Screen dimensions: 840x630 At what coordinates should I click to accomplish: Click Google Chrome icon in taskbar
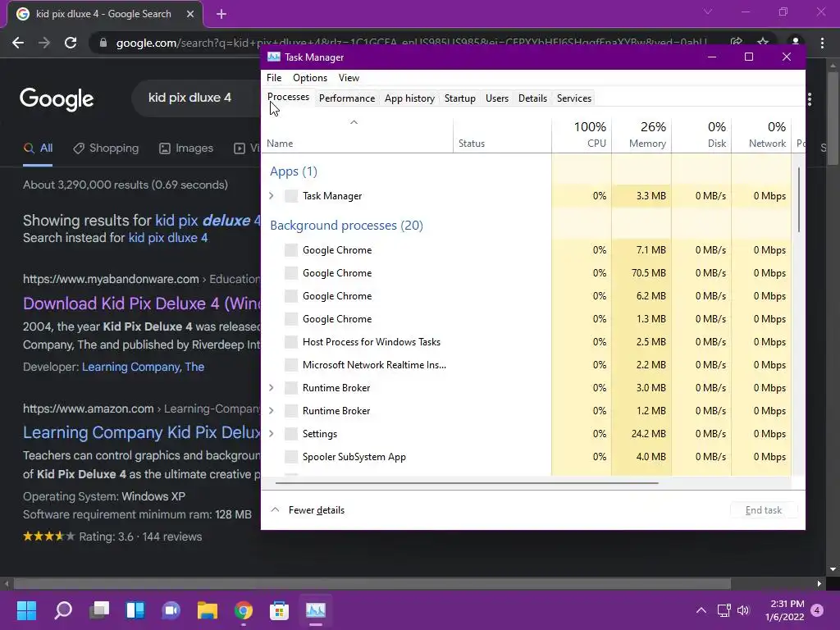click(243, 610)
